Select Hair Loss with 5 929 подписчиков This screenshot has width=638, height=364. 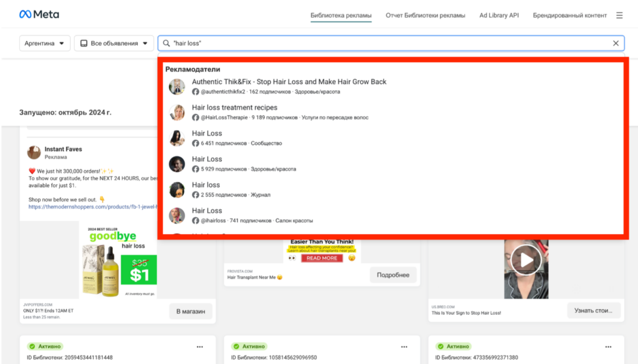click(393, 164)
